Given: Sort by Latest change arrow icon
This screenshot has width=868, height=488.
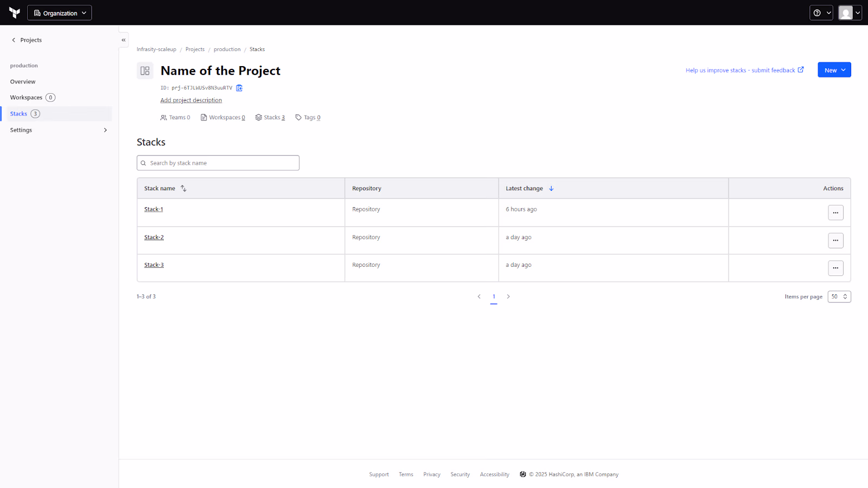Looking at the screenshot, I should [551, 188].
